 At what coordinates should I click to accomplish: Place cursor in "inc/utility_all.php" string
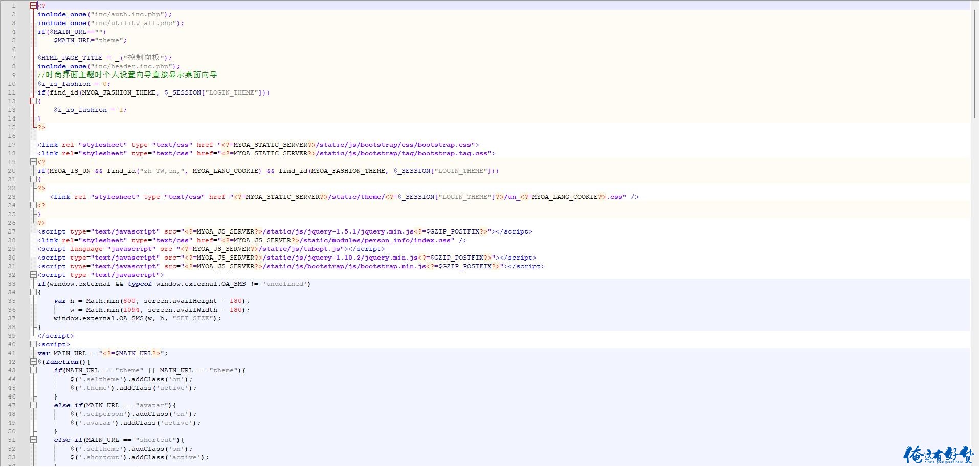(133, 23)
